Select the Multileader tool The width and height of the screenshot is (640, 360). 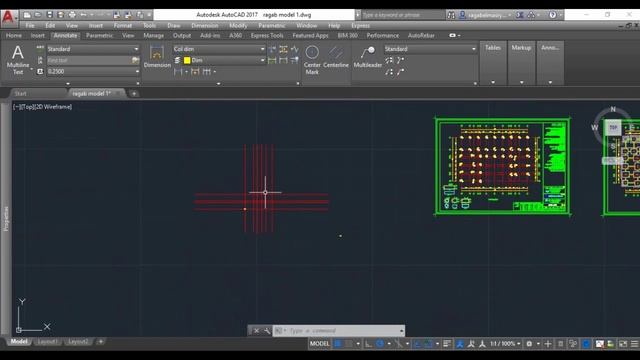(368, 57)
